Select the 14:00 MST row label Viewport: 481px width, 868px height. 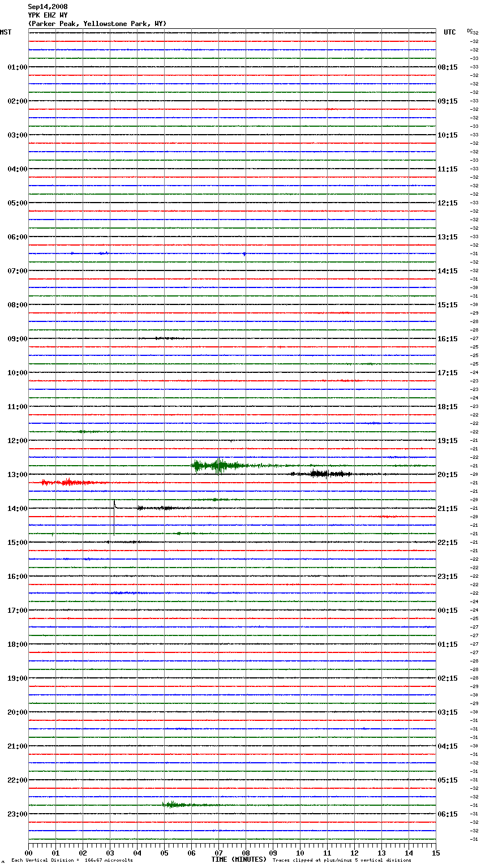[18, 509]
